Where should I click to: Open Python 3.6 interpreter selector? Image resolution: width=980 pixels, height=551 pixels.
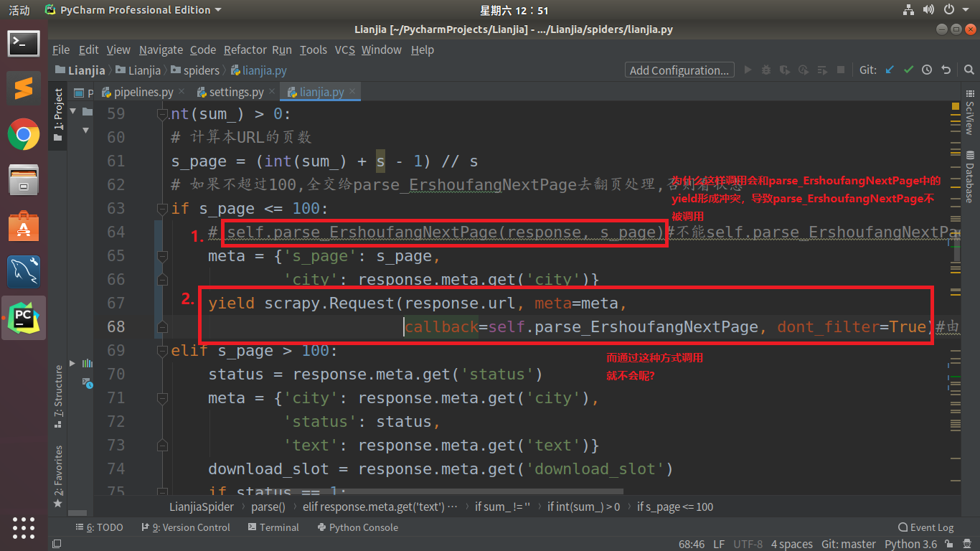click(910, 544)
